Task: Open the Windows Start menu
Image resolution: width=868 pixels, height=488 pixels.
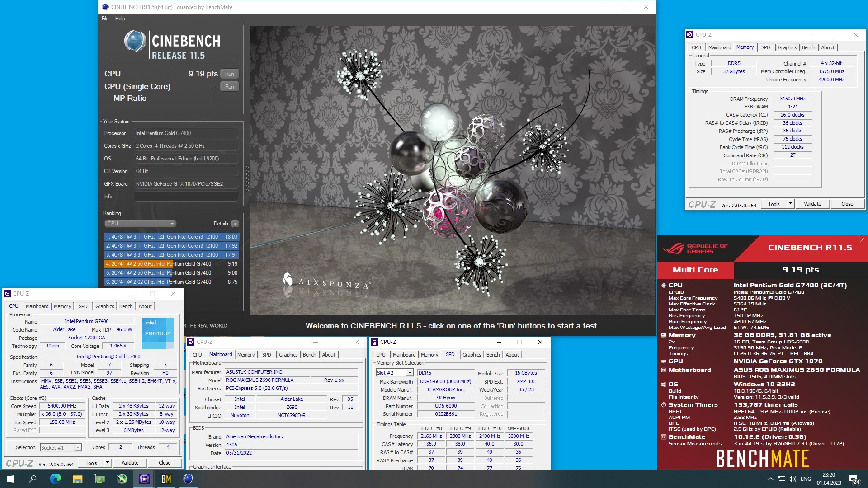Action: pos(11,479)
